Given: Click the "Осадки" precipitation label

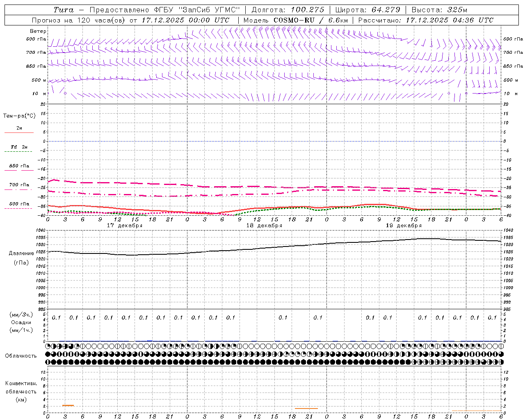Looking at the screenshot, I should 21,322.
